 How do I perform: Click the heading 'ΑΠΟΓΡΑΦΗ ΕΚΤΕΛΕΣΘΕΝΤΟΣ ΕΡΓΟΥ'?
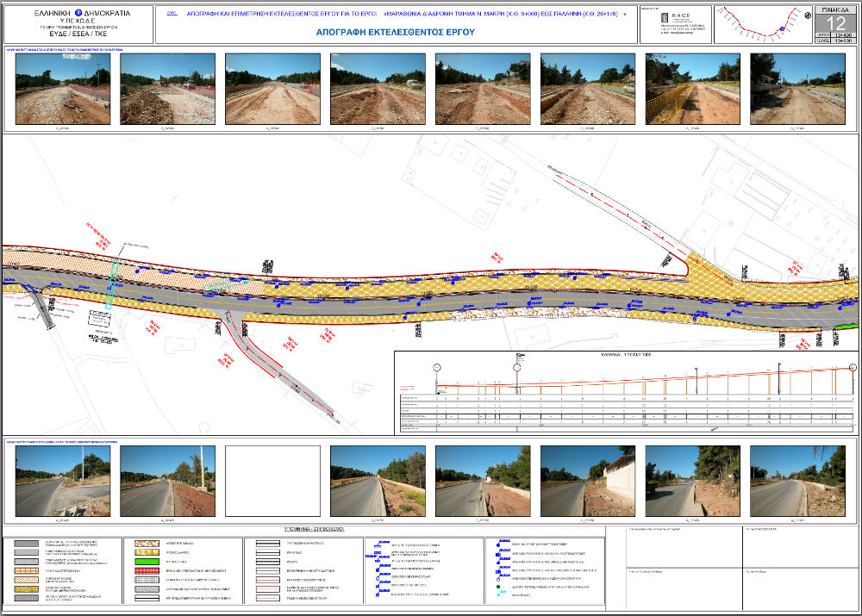pyautogui.click(x=396, y=33)
